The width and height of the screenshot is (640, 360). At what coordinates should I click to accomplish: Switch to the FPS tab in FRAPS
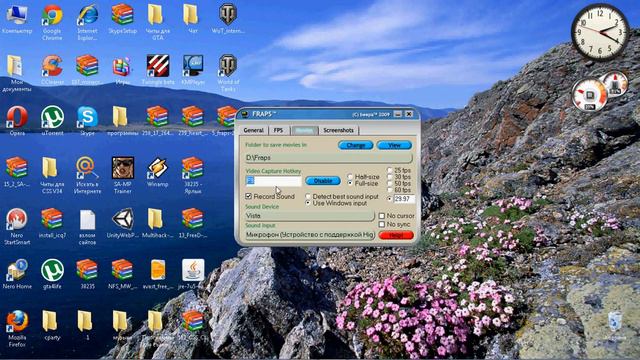tap(278, 130)
